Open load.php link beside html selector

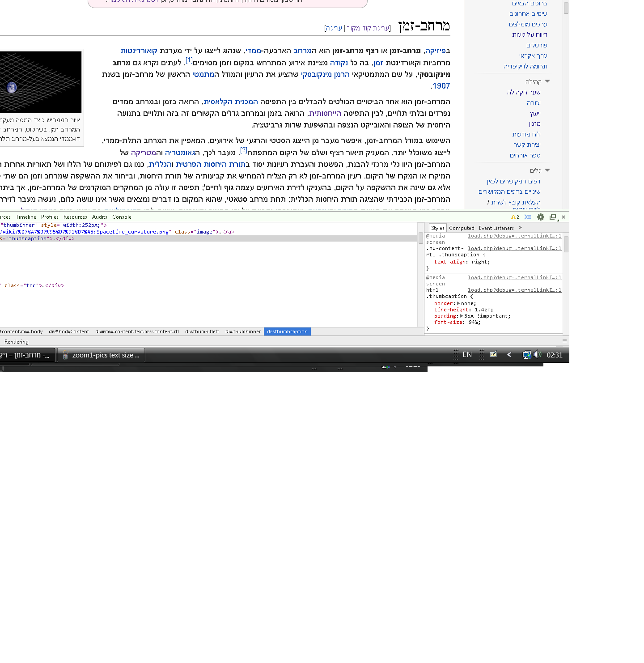514,290
